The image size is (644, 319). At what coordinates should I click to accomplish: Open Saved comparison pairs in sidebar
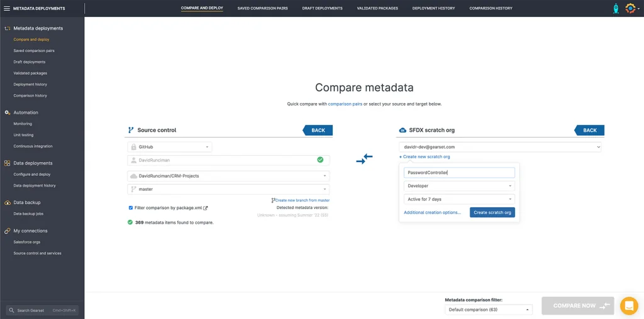click(x=34, y=51)
